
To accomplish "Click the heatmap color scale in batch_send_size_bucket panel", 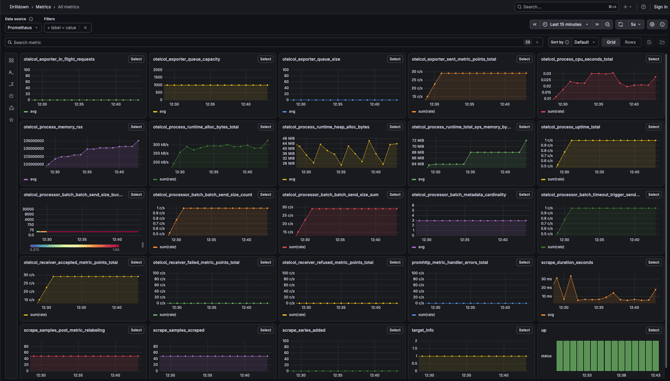I will click(74, 246).
